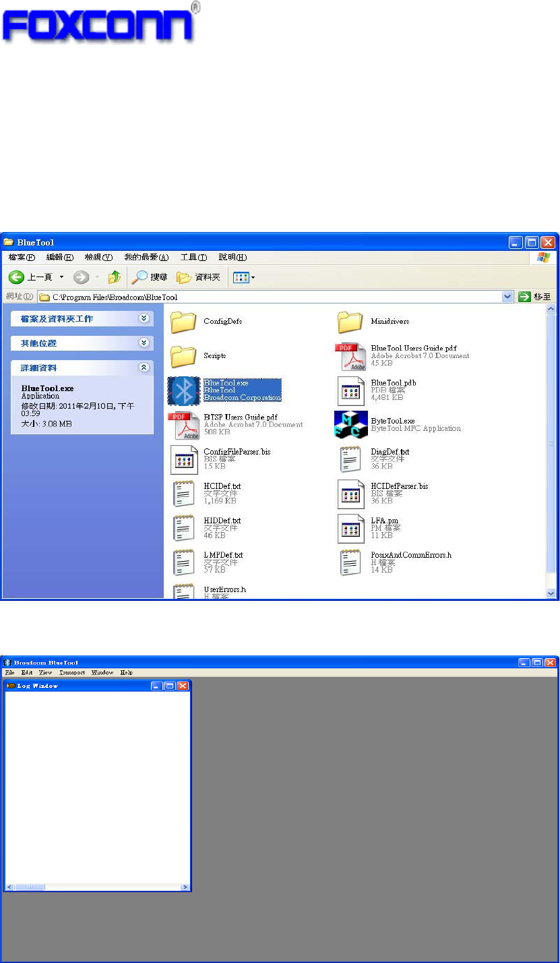This screenshot has width=560, height=963.
Task: Open the Scripts folder icon
Action: tap(183, 356)
